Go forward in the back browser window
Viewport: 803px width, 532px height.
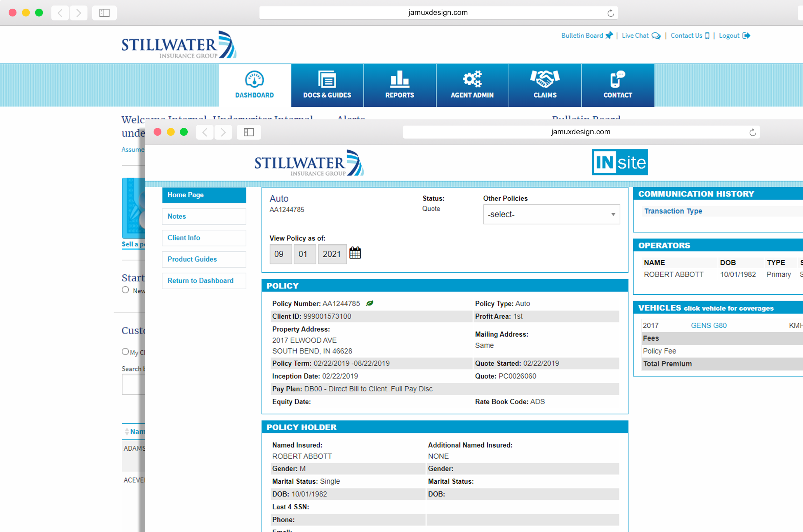click(79, 13)
